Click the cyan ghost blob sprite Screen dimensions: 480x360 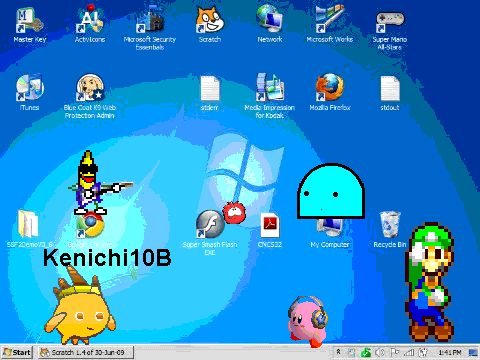[x=331, y=191]
